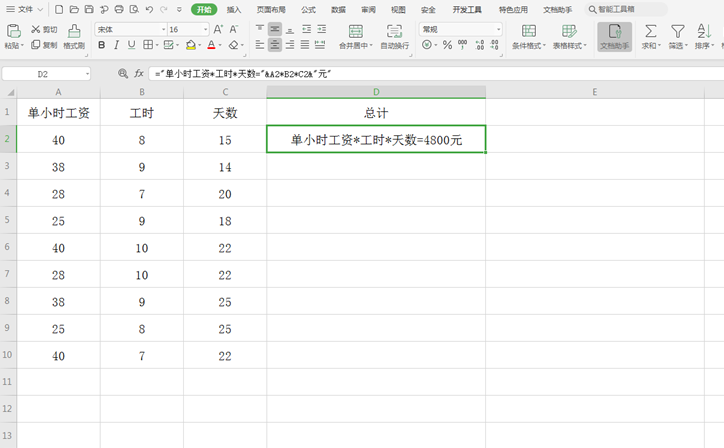The height and width of the screenshot is (448, 724).
Task: Switch to the 插入 tab
Action: pos(234,10)
